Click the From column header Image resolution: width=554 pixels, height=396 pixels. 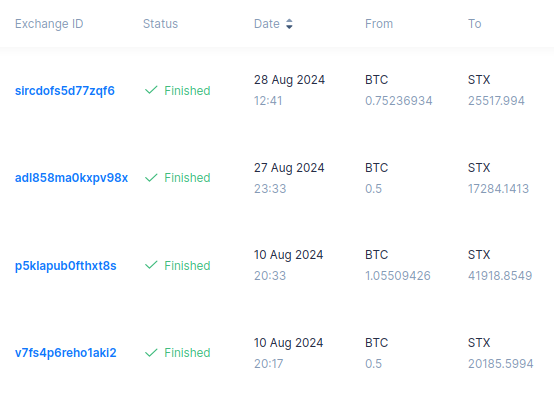[379, 24]
